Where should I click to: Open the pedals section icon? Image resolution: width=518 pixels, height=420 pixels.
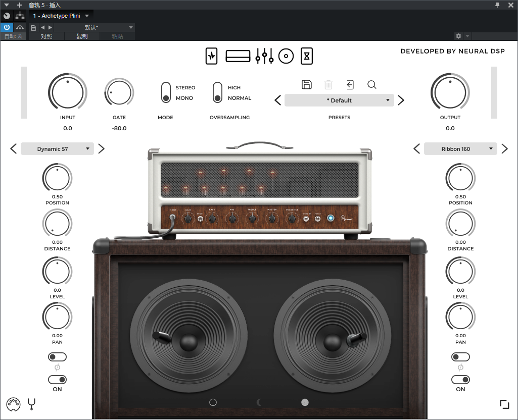click(211, 56)
